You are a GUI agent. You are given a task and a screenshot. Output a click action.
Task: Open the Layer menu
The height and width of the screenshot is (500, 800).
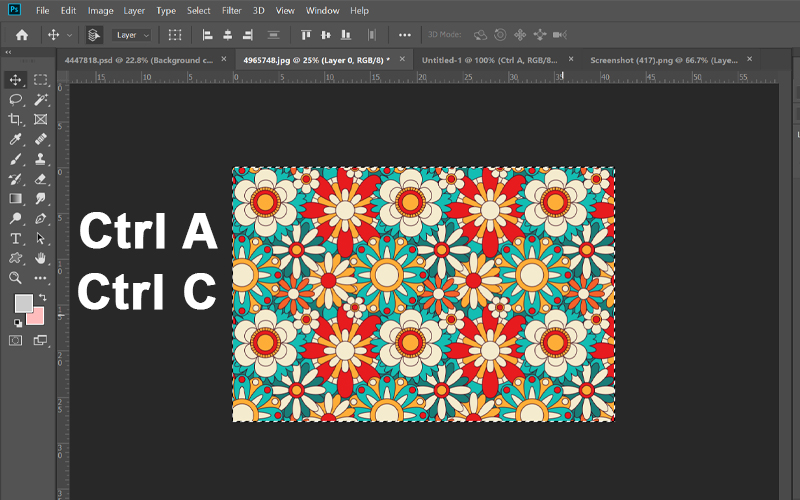pyautogui.click(x=134, y=10)
